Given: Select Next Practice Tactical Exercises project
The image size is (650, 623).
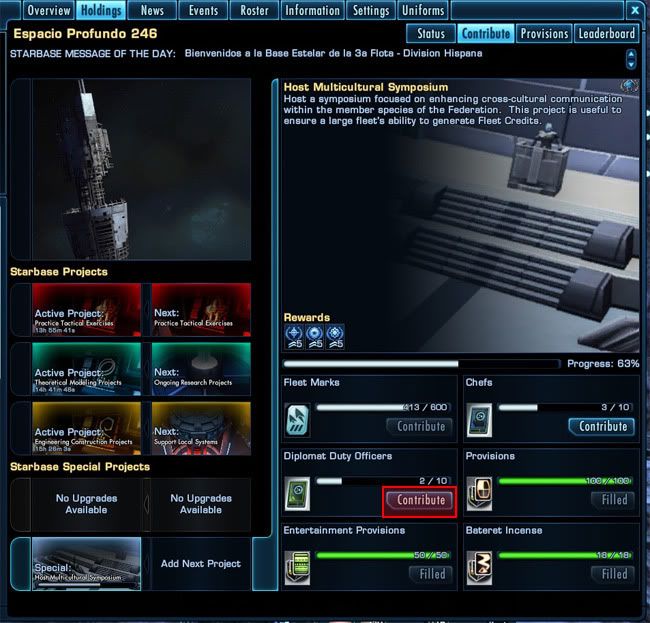Looking at the screenshot, I should click(201, 310).
